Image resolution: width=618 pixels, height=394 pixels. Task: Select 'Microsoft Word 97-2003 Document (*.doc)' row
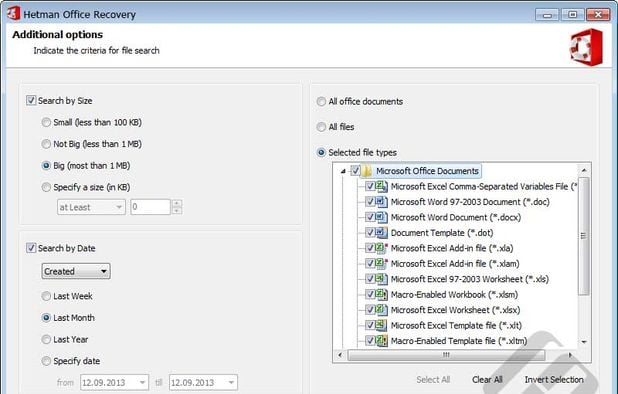470,202
